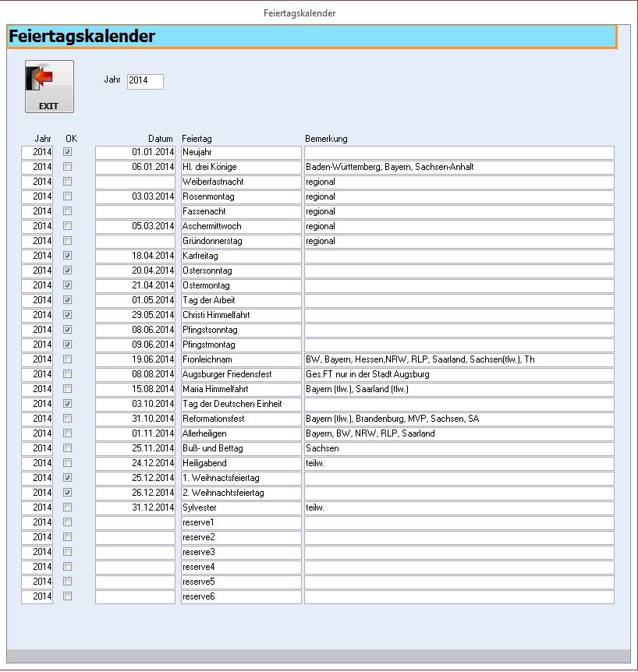Screen dimensions: 638x672
Task: Select the reserve2 name field
Action: (241, 538)
